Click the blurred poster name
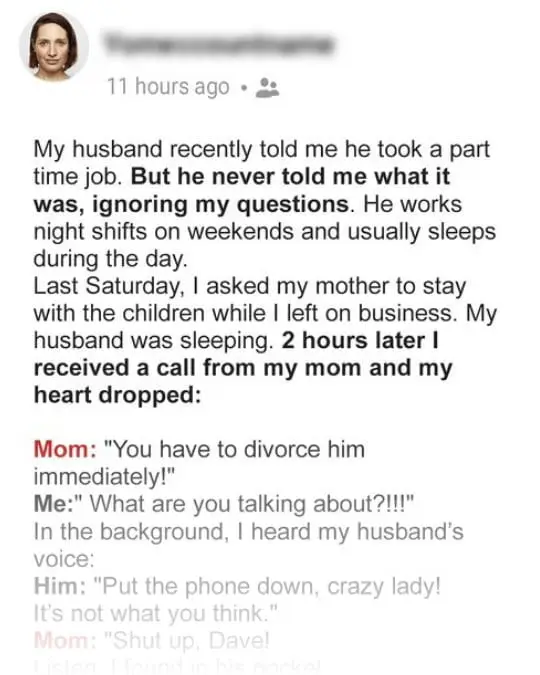 [x=219, y=43]
